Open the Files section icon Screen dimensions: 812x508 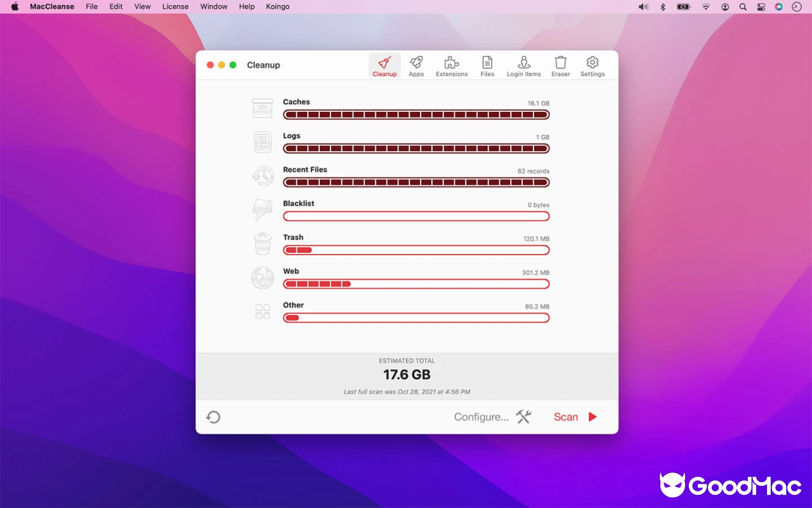(x=487, y=63)
